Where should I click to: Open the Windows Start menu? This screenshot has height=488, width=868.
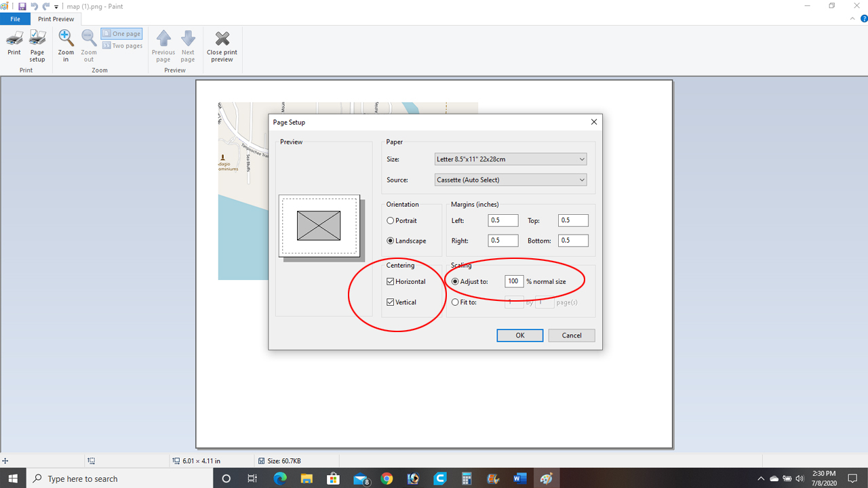click(13, 479)
